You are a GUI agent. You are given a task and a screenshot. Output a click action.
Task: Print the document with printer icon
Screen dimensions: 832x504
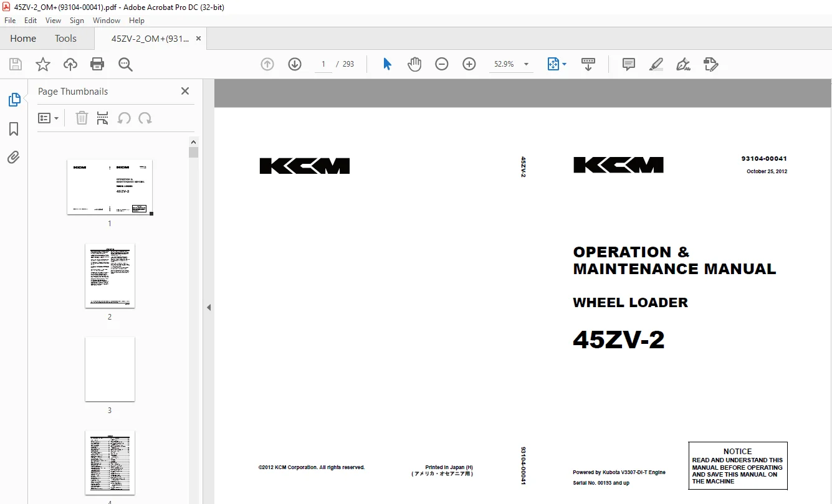click(97, 64)
